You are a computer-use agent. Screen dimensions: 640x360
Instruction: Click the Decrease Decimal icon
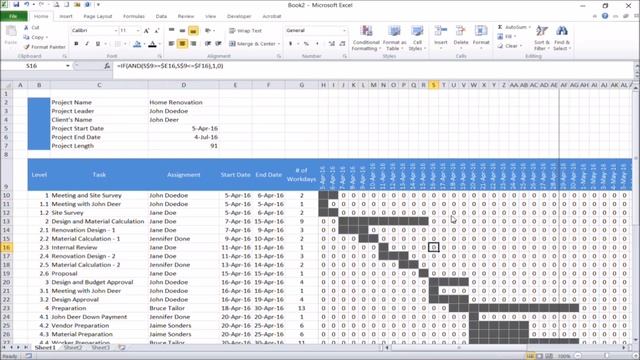(342, 44)
